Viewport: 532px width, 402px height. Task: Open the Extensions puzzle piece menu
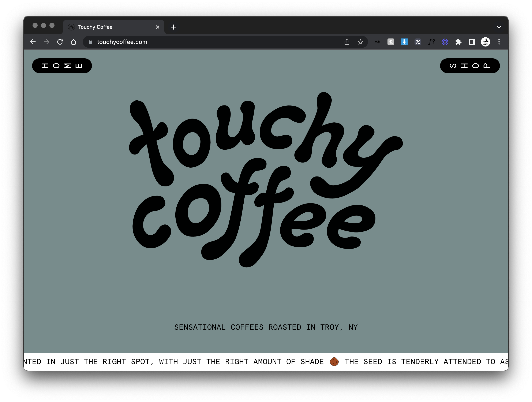tap(458, 42)
